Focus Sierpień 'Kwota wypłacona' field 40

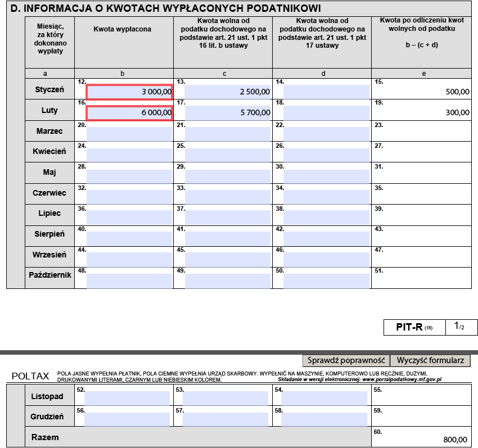129,238
